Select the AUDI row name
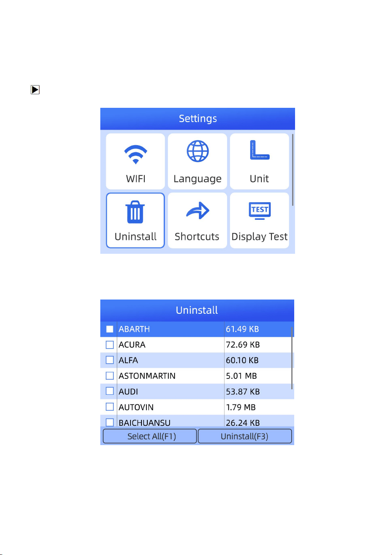The width and height of the screenshot is (392, 555). coord(128,391)
